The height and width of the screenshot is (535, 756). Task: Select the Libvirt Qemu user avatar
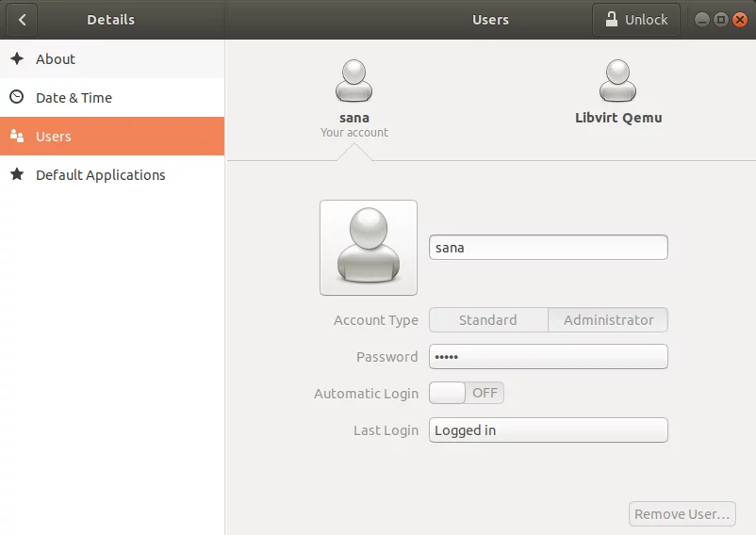click(x=617, y=82)
